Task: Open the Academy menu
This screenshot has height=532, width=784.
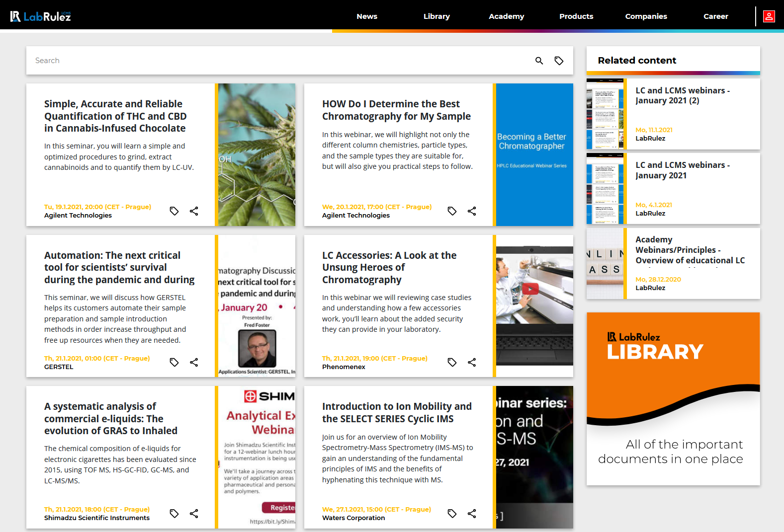Action: pos(506,16)
